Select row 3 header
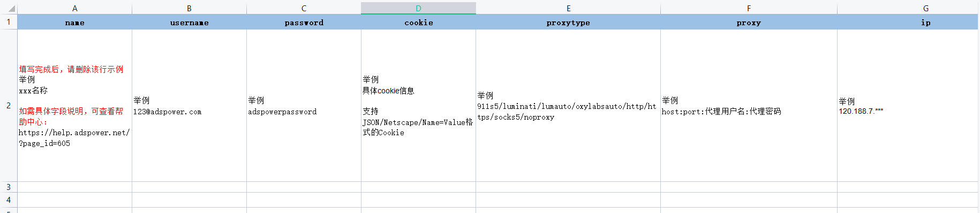 point(9,187)
